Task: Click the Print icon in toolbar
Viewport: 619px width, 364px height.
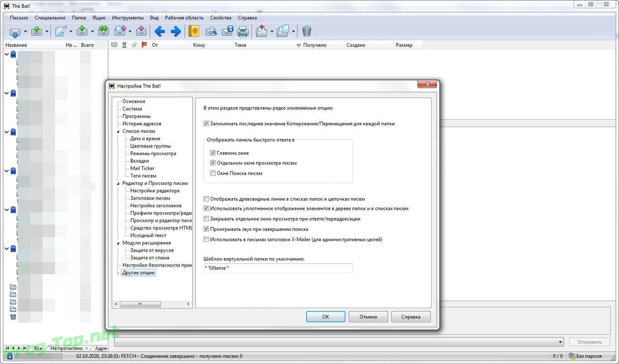Action: click(243, 31)
